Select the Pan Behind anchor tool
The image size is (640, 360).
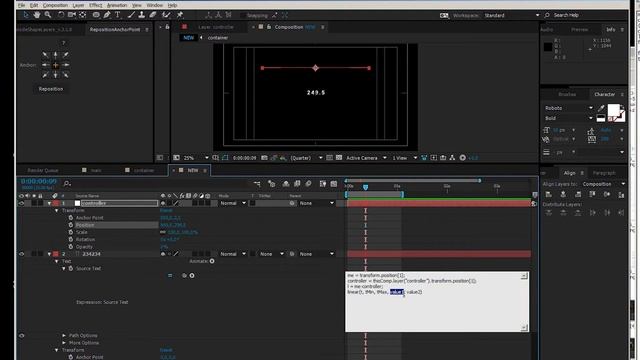point(83,15)
